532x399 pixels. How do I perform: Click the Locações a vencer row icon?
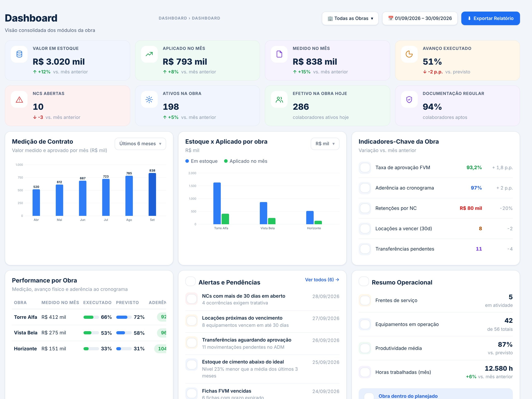[x=365, y=229]
